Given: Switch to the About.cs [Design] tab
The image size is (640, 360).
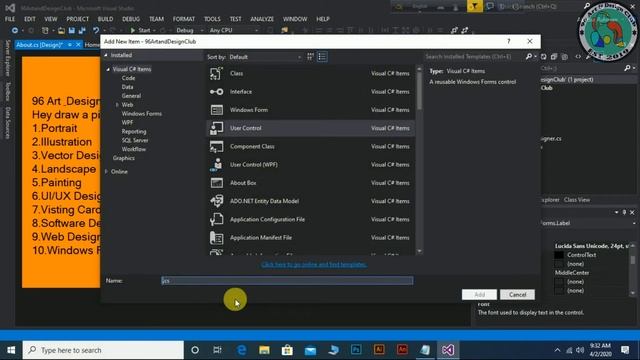Looking at the screenshot, I should [x=40, y=45].
